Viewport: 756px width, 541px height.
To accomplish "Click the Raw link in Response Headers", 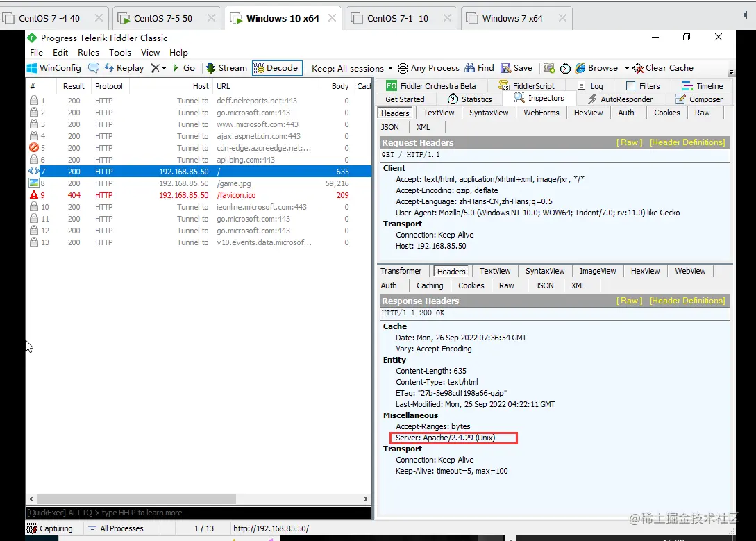I will tap(629, 301).
